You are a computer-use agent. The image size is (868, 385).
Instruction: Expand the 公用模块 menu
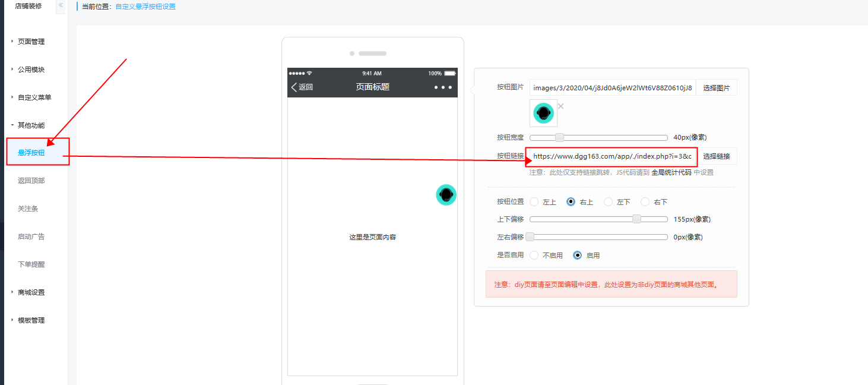pos(31,70)
